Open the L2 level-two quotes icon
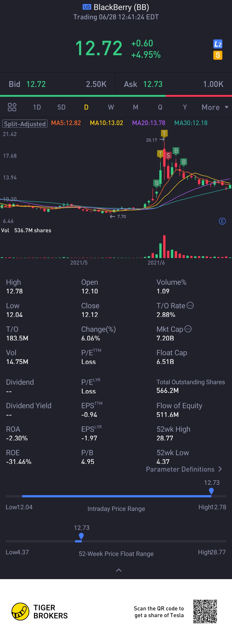Screen dimensions: 232x644 218,44
